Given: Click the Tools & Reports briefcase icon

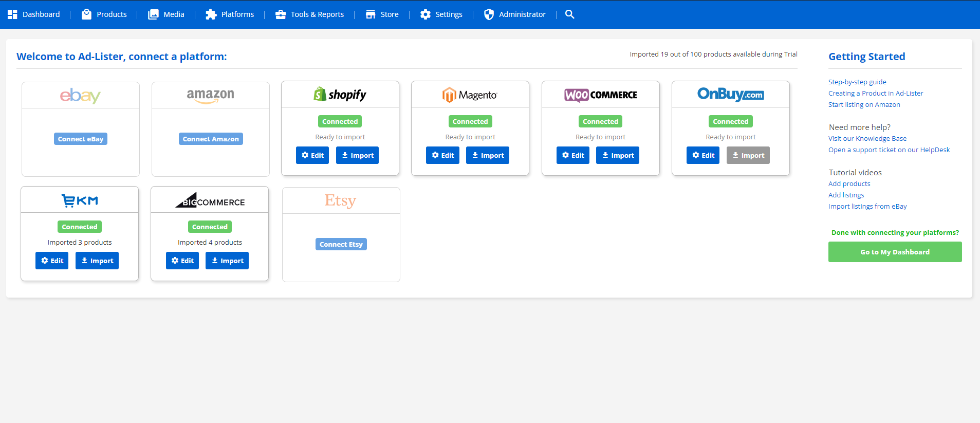Looking at the screenshot, I should point(281,14).
